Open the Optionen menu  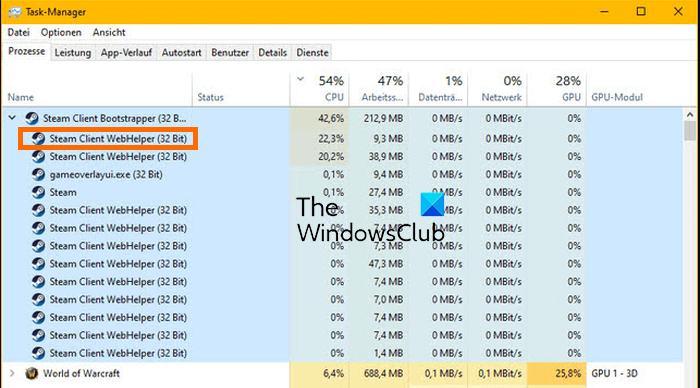pyautogui.click(x=61, y=33)
